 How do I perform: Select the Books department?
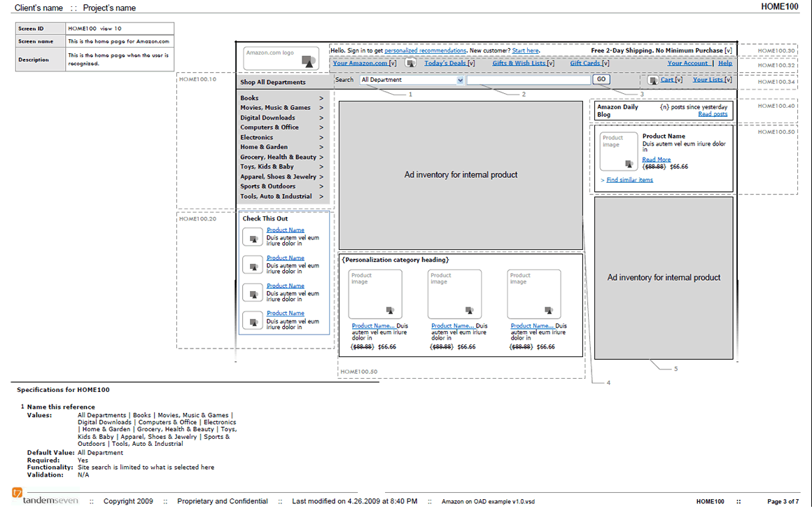(x=249, y=98)
